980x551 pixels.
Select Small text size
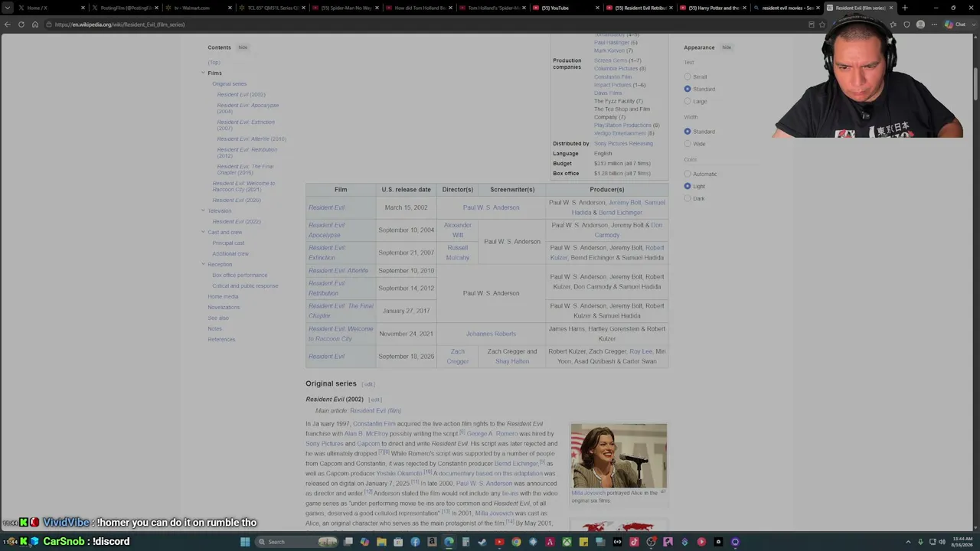pos(688,77)
